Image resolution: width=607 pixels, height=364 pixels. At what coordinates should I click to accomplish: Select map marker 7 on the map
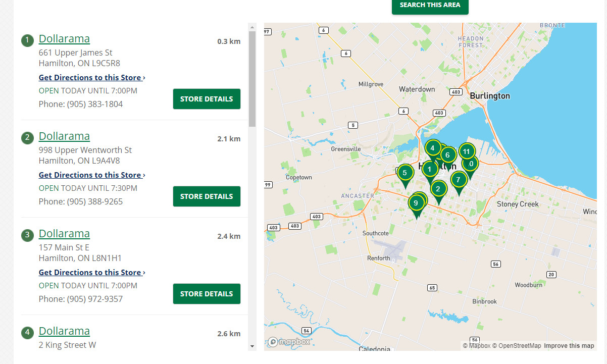pos(459,180)
